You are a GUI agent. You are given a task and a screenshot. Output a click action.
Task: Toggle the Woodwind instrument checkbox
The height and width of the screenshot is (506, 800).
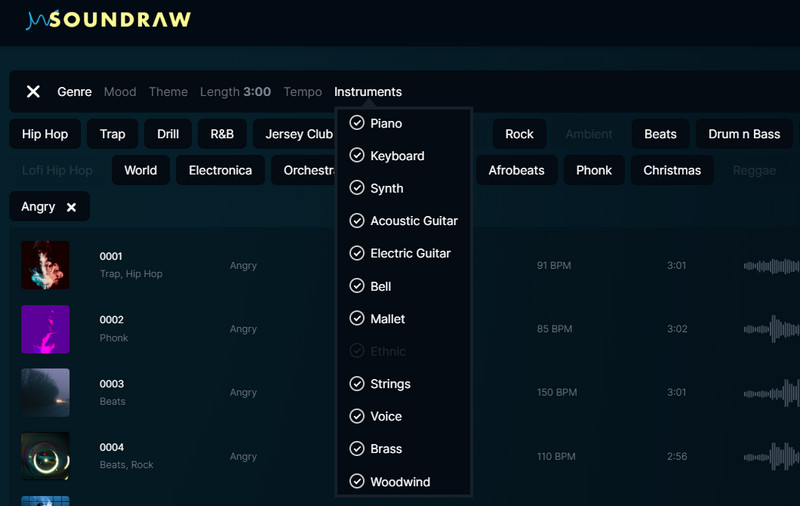[x=357, y=482]
